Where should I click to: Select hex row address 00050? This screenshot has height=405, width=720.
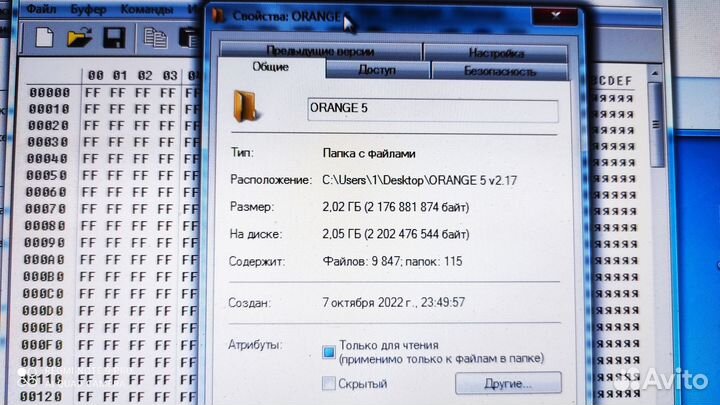(47, 175)
